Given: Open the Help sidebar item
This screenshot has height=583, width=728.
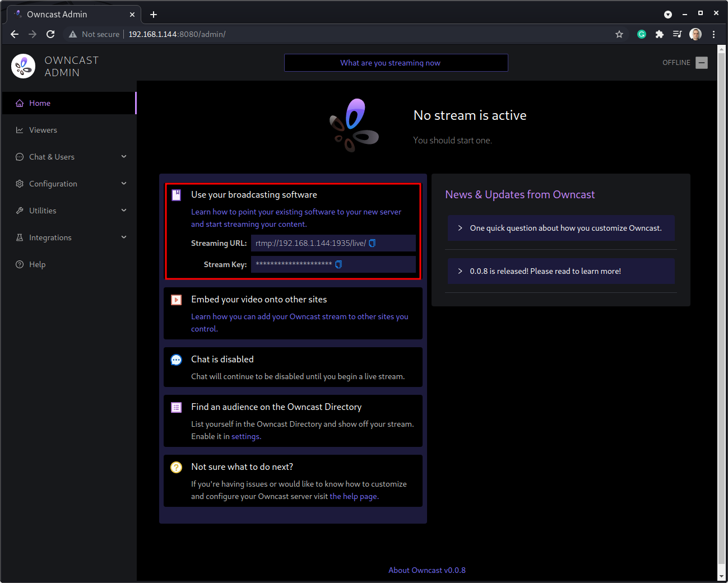Looking at the screenshot, I should 69,264.
